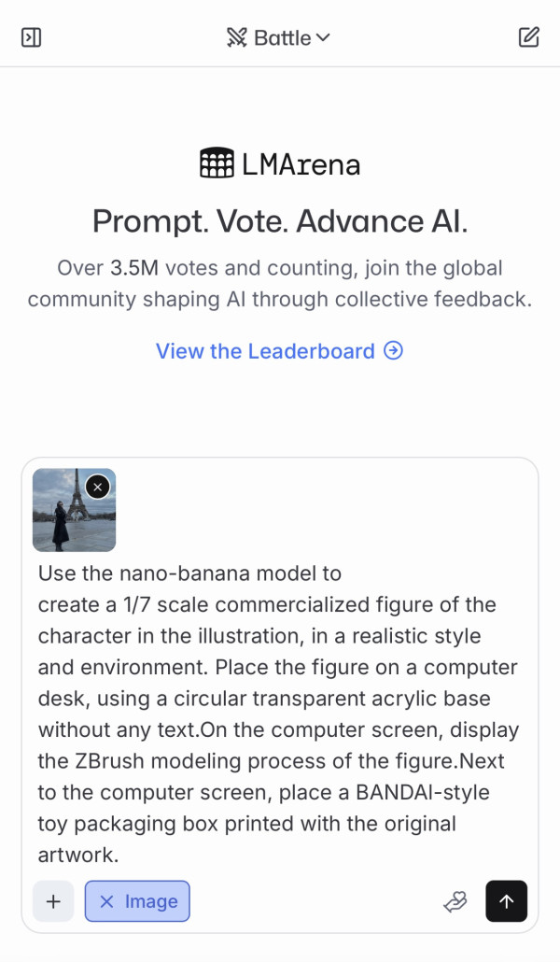Remove the attached Eiffel Tower image
The width and height of the screenshot is (560, 962).
[x=98, y=487]
